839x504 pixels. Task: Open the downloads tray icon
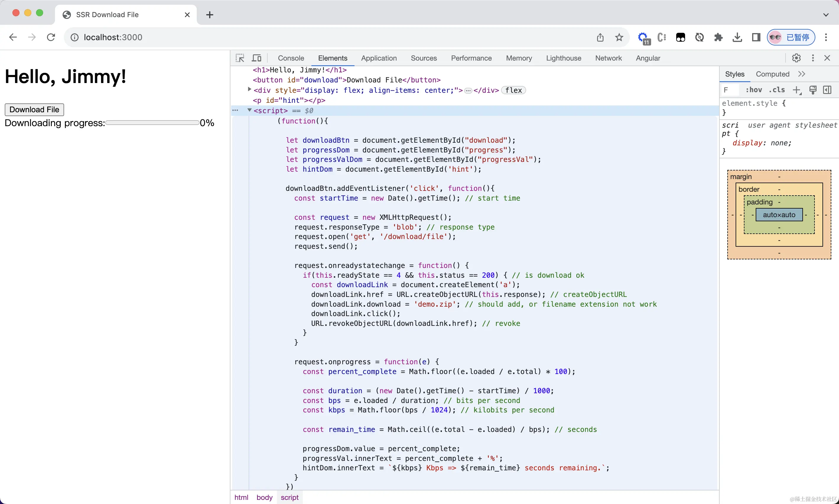[737, 37]
